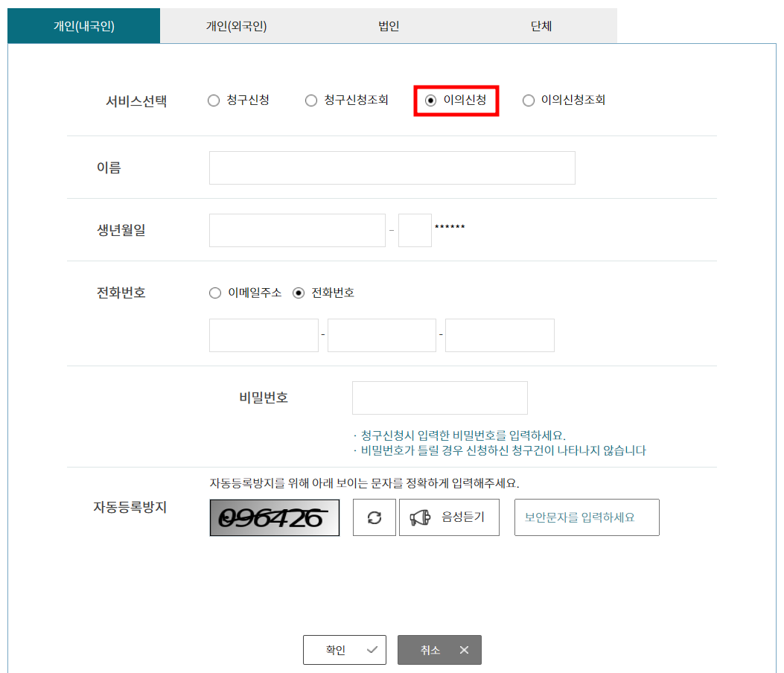Click the 확인 confirm button

click(344, 649)
